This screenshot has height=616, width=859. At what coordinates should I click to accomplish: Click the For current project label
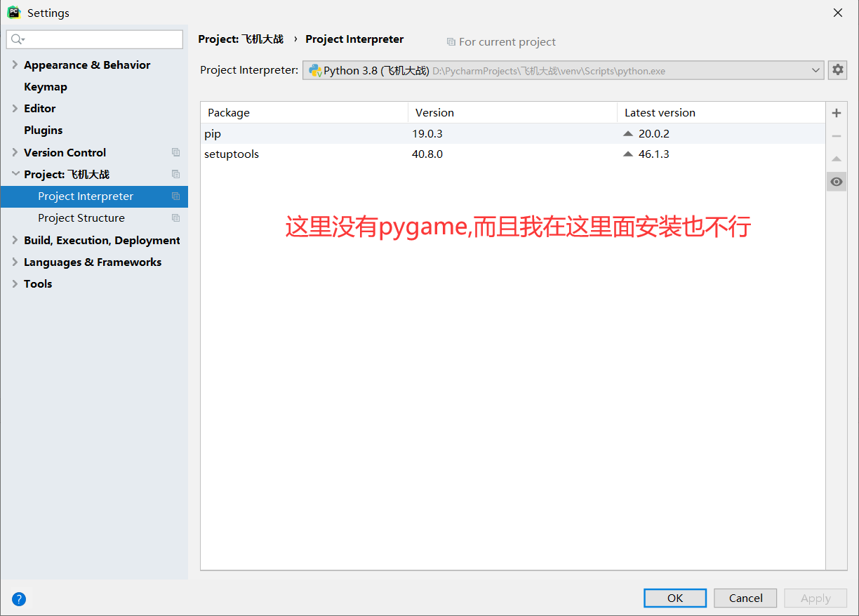point(507,42)
